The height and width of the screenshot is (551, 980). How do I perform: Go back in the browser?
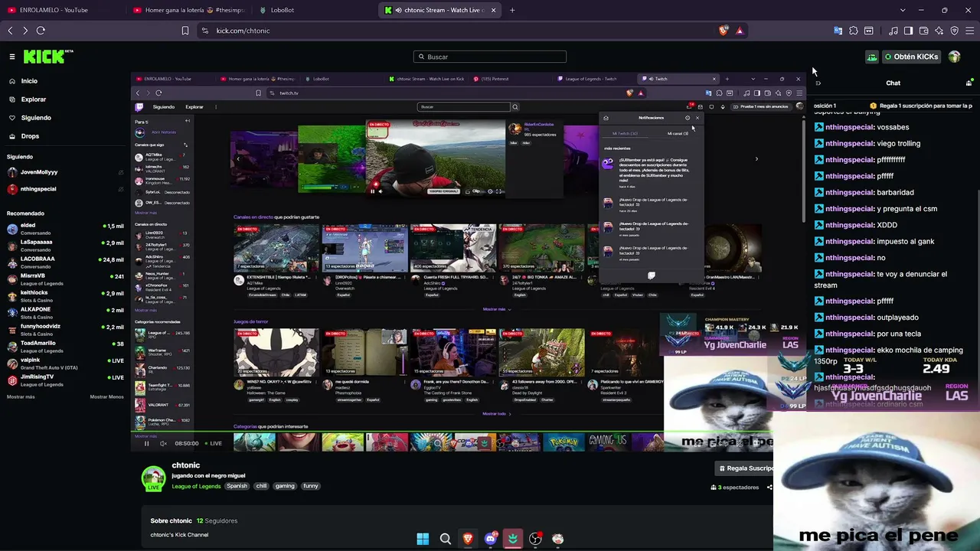pyautogui.click(x=10, y=31)
